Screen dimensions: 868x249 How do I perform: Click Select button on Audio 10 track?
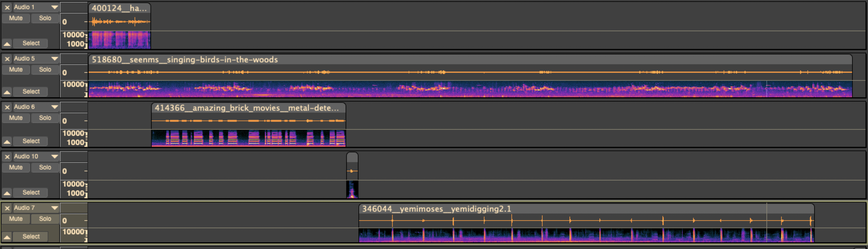(31, 193)
